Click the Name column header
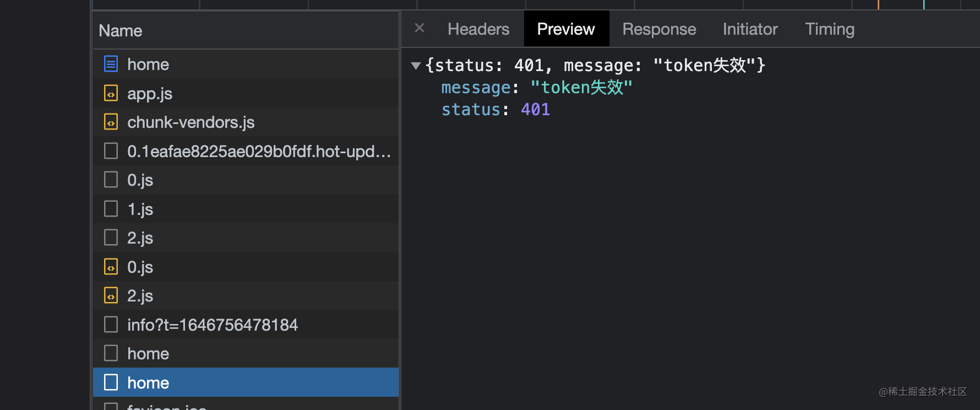Viewport: 980px width, 410px height. tap(121, 31)
